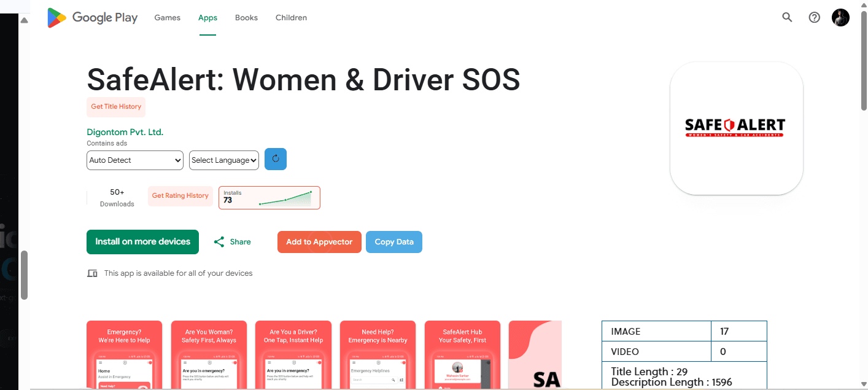Select the Apps tab
Screen dimensions: 868x390
(207, 18)
